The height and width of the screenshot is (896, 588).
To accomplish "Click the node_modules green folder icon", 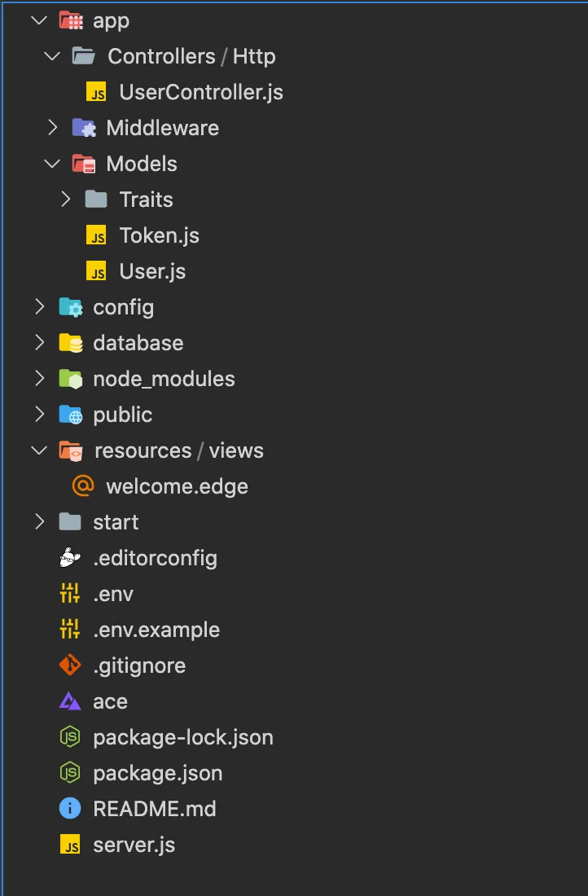I will tap(70, 379).
